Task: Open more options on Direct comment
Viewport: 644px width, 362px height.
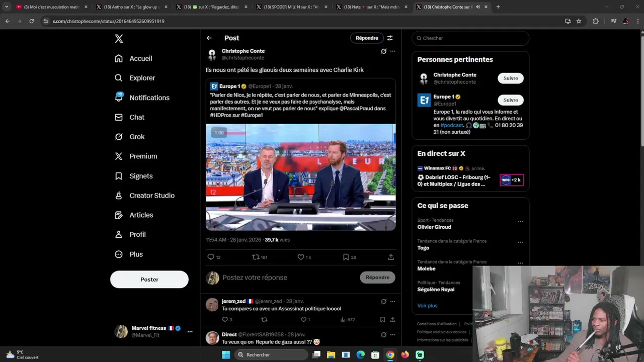Action: 393,335
